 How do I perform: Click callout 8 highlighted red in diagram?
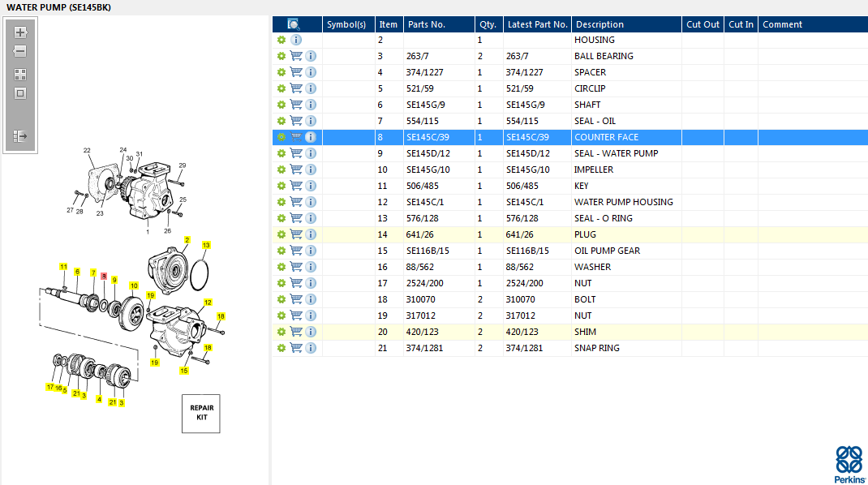tap(104, 277)
